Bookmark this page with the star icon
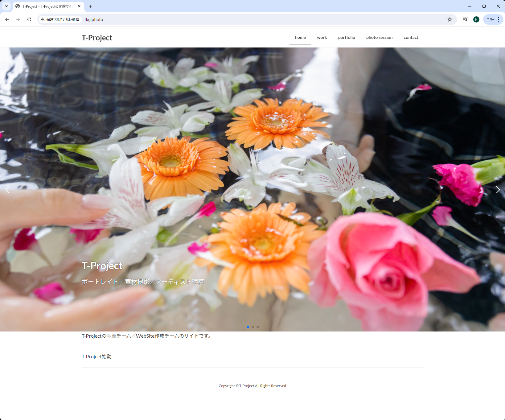Viewport: 505px width, 420px height. [x=450, y=19]
